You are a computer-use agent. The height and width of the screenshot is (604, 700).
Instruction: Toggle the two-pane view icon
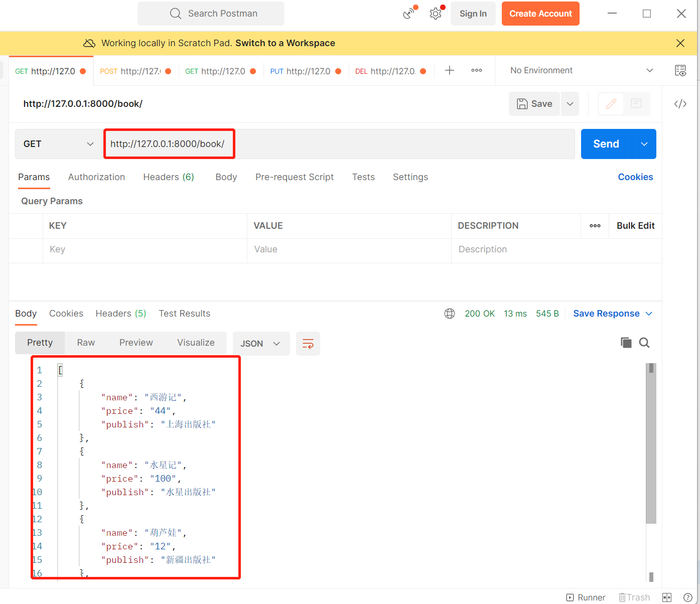[x=667, y=597]
